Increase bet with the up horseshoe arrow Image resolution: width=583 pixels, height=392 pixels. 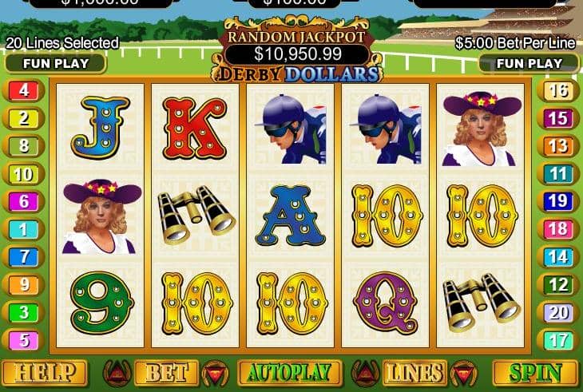pos(117,373)
